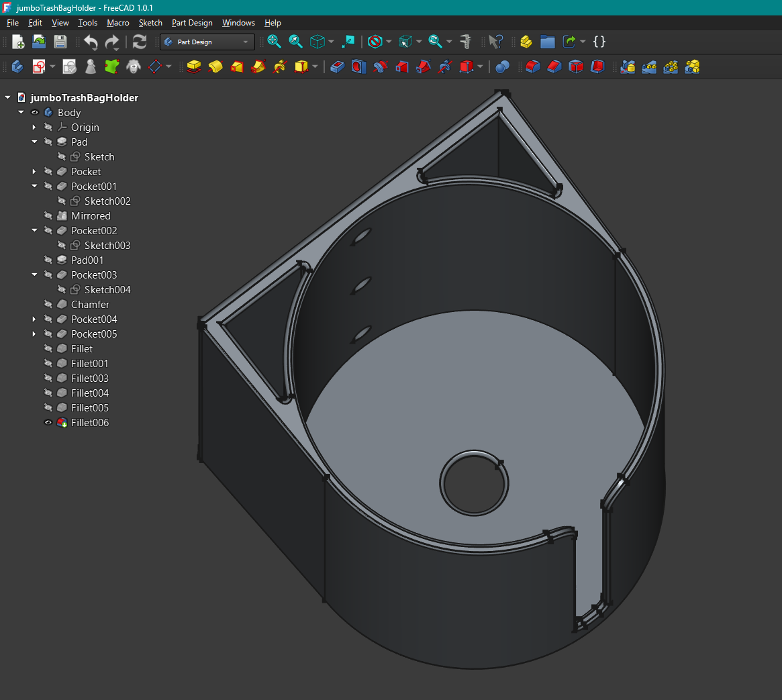Expand the Origin tree node

pos(34,128)
